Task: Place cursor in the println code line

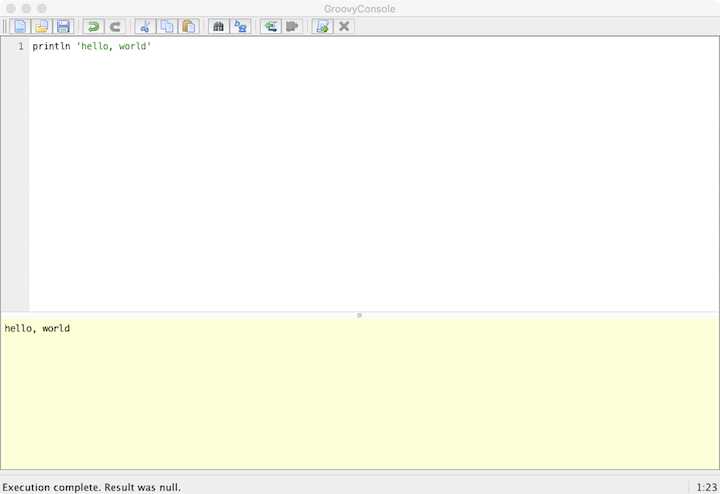Action: click(91, 46)
